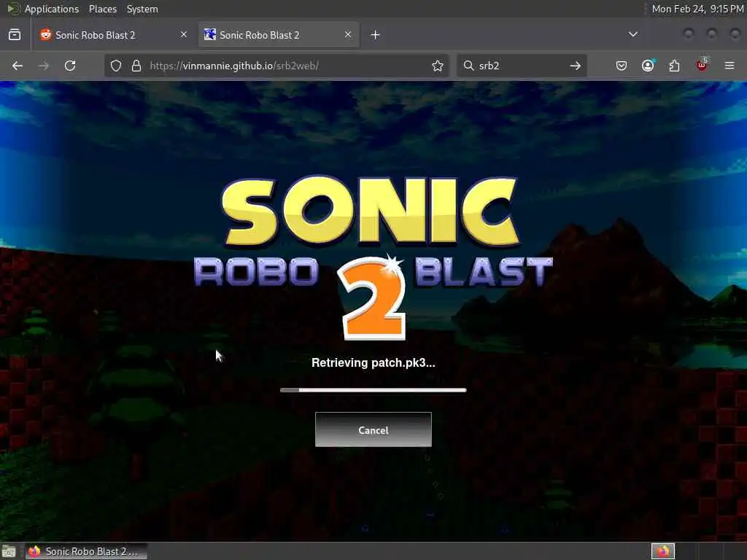Open the tracking protection shield icon
The width and height of the screenshot is (747, 560).
click(x=116, y=66)
